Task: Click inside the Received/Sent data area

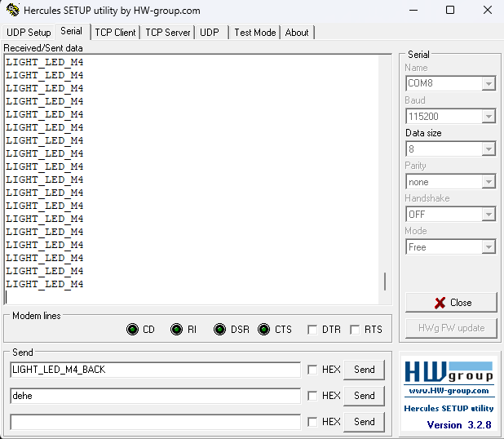Action: 192,180
